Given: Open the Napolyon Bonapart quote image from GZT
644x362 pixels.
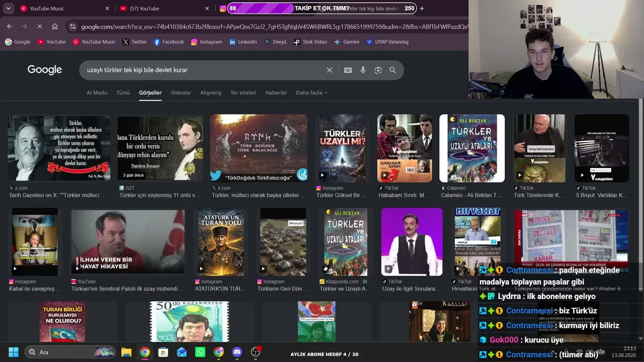Looking at the screenshot, I should coord(160,148).
